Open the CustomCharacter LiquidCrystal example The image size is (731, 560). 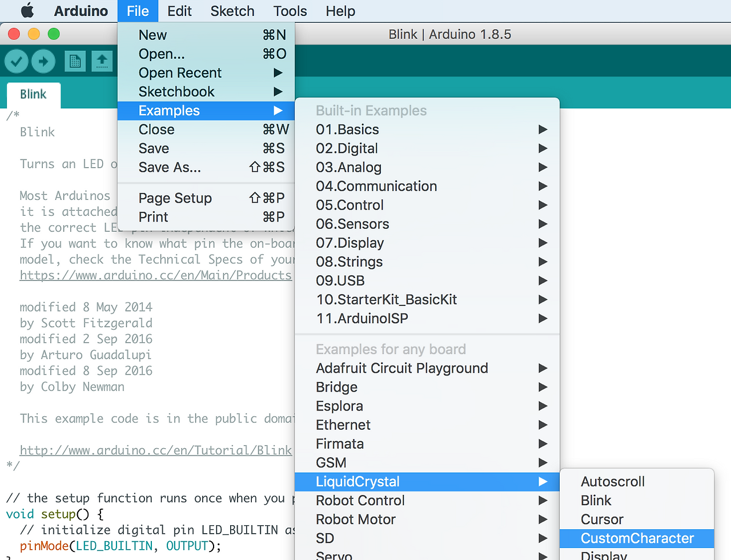click(x=637, y=538)
